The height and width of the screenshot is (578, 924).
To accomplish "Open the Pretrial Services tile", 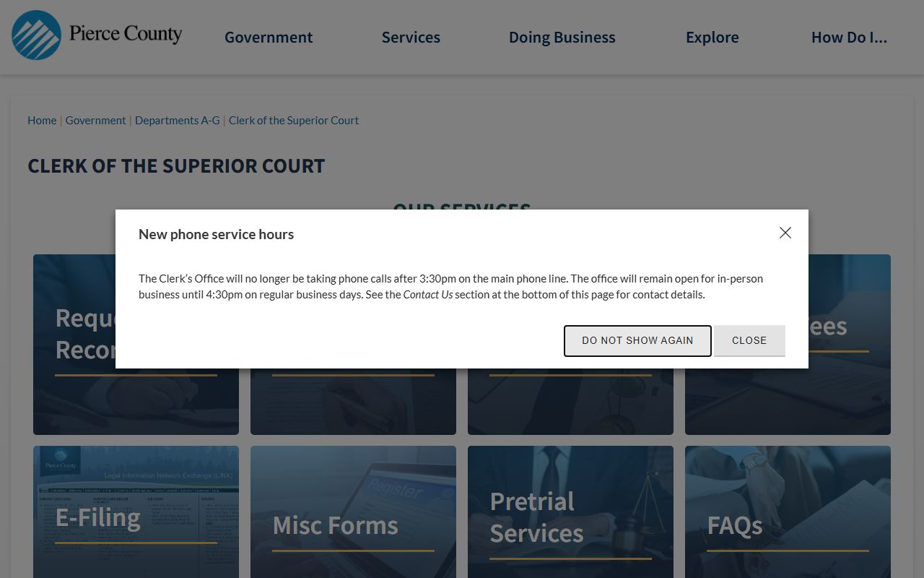I will click(x=570, y=512).
